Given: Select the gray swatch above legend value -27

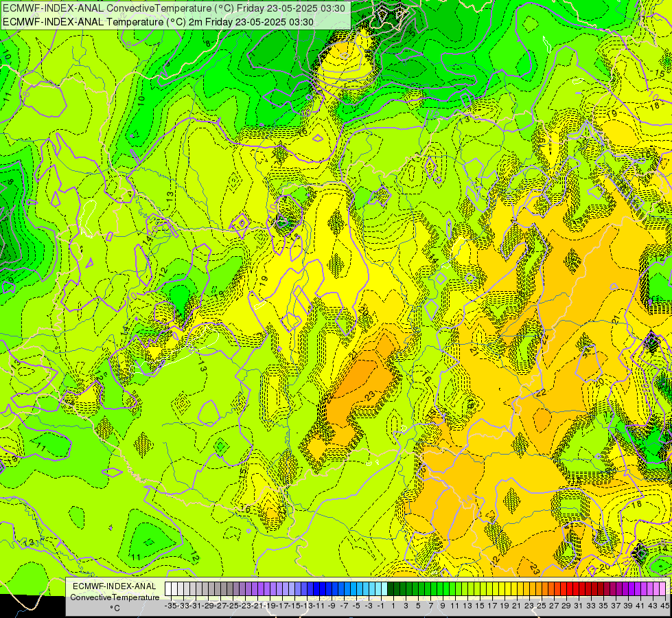Looking at the screenshot, I should coord(218,589).
